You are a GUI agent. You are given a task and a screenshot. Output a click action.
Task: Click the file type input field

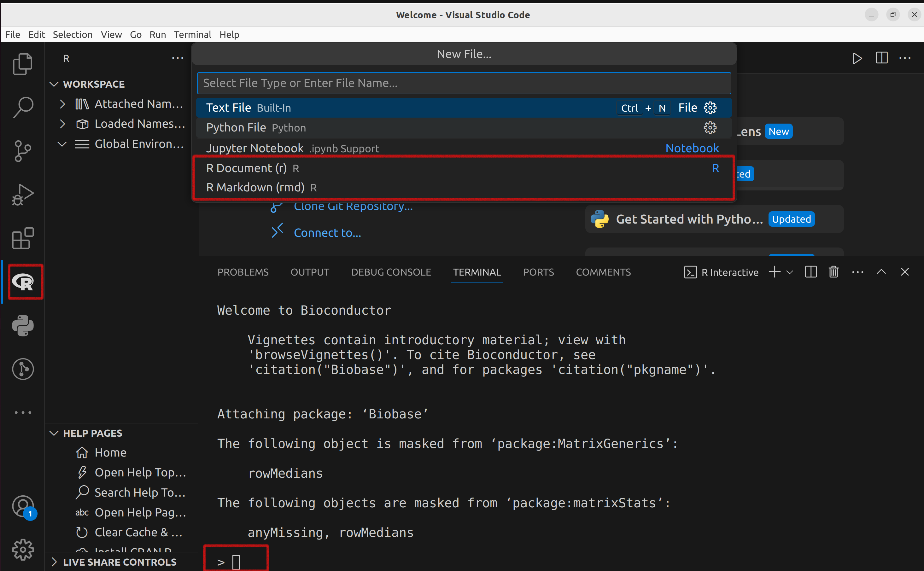pyautogui.click(x=464, y=83)
